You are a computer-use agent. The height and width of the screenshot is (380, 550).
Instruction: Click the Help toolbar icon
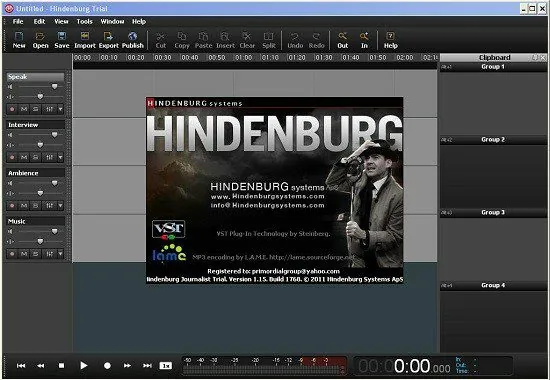390,40
